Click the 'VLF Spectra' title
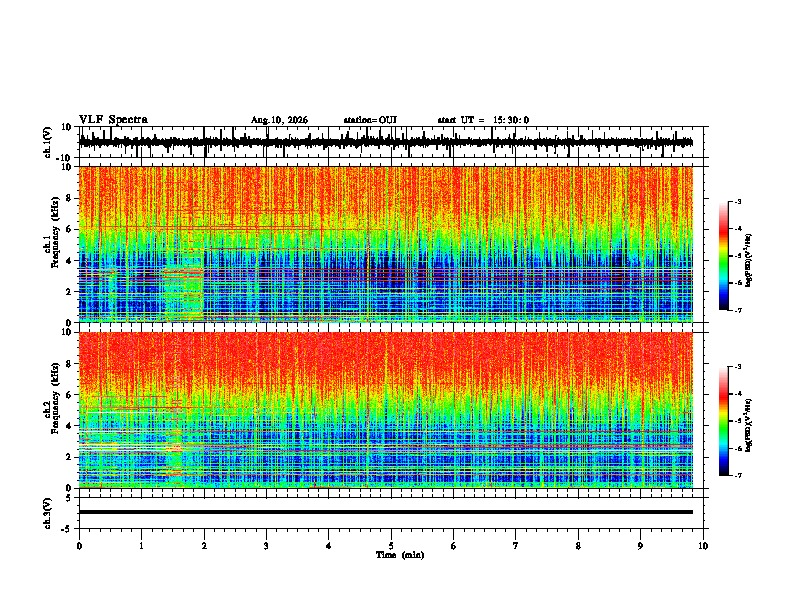This screenshot has width=792, height=612. 113,120
